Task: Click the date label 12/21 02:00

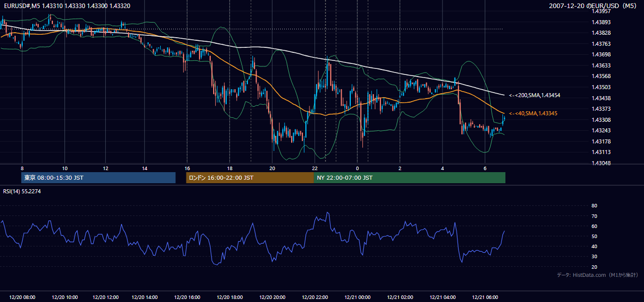Action: tap(401, 297)
